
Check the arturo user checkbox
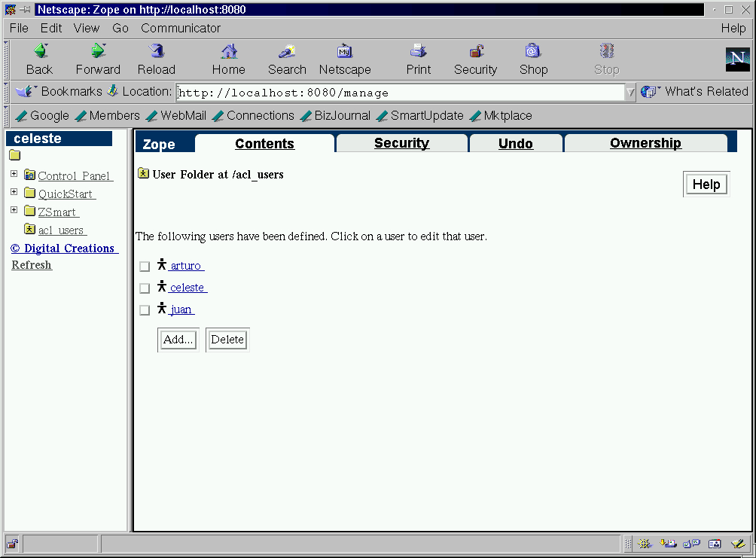coord(145,267)
